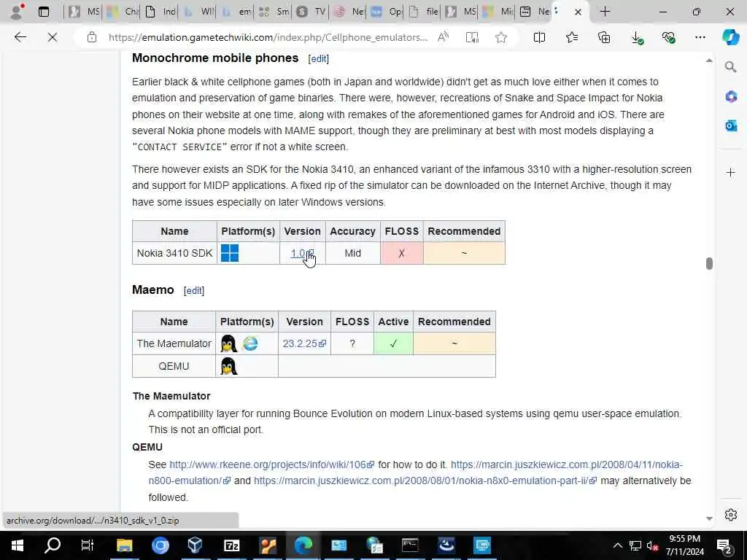Open Browser essentials heart icon
The image size is (747, 560).
668,37
